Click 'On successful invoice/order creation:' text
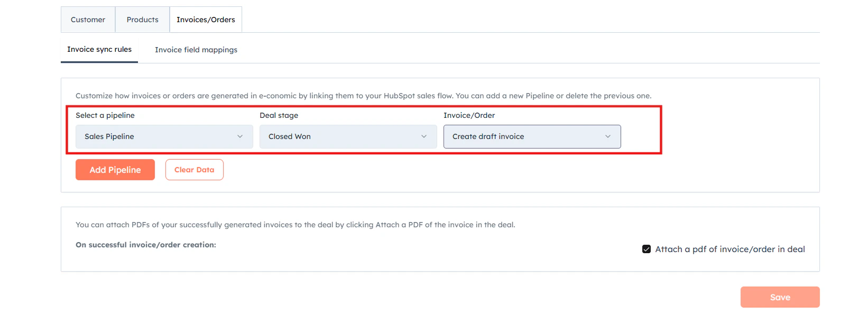Viewport: 868px width, 333px height. tap(146, 245)
